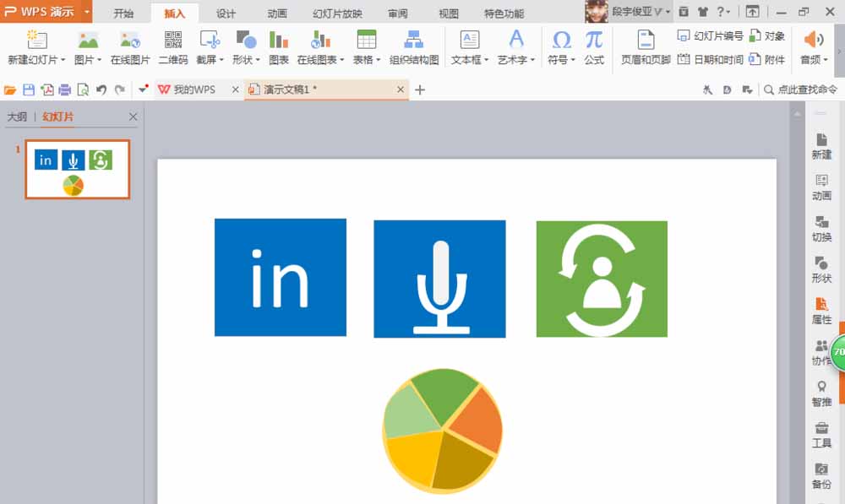The height and width of the screenshot is (504, 845).
Task: Select slide 1 thumbnail
Action: (78, 170)
